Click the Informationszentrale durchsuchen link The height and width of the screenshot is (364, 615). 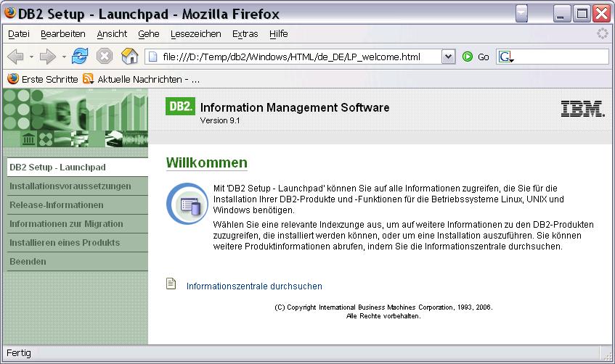(x=254, y=286)
